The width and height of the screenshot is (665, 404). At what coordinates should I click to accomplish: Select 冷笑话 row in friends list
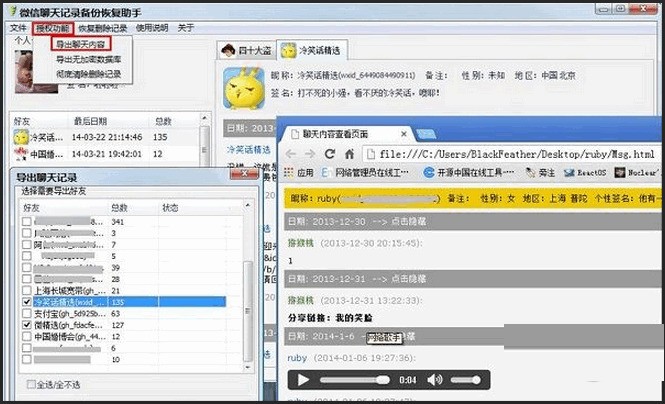point(105,137)
